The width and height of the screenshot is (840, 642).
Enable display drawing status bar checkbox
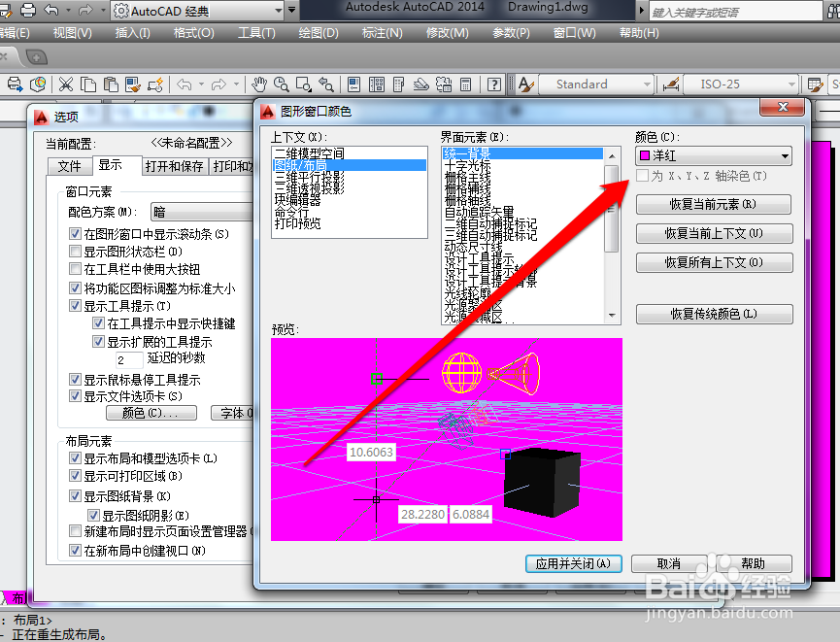pos(76,252)
